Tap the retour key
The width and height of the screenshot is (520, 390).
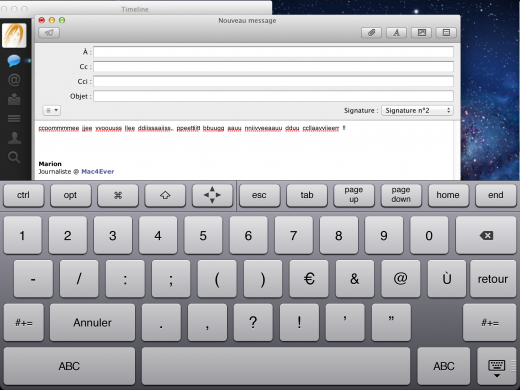tap(493, 279)
